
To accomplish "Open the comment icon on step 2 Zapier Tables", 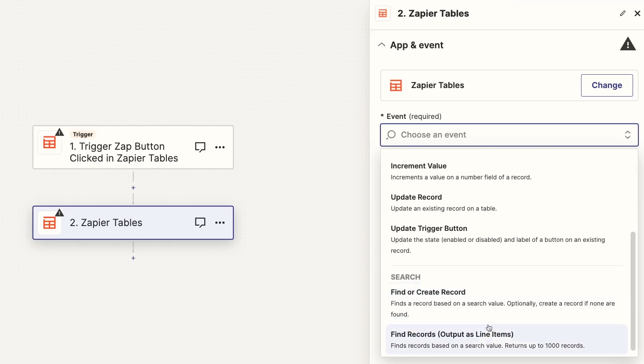I will 200,222.
